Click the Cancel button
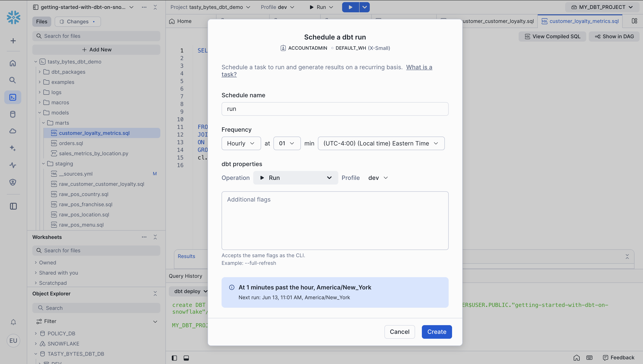 click(400, 332)
